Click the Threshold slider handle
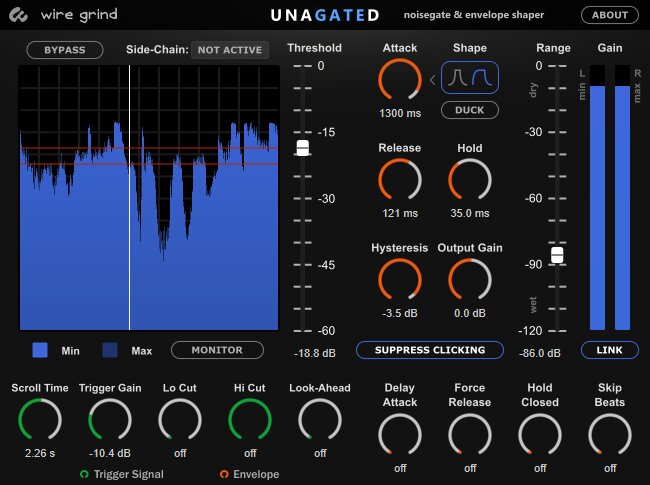Viewport: 650px width, 485px height. coord(303,148)
